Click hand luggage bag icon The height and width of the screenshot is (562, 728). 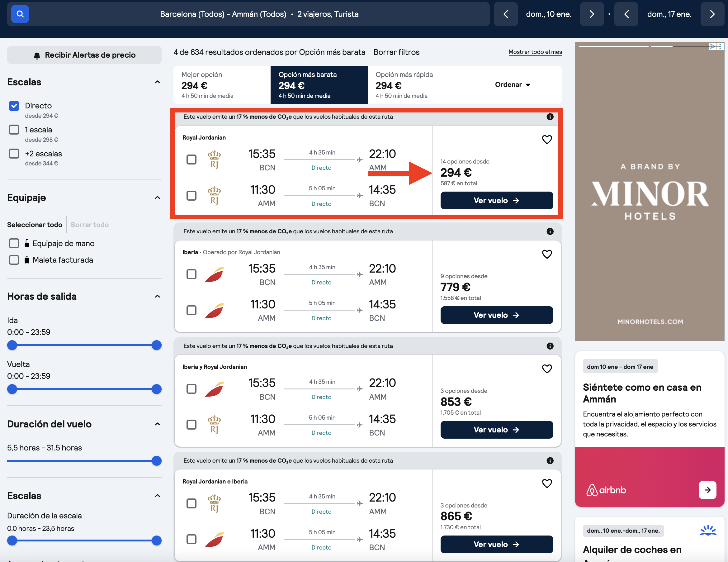pos(27,244)
